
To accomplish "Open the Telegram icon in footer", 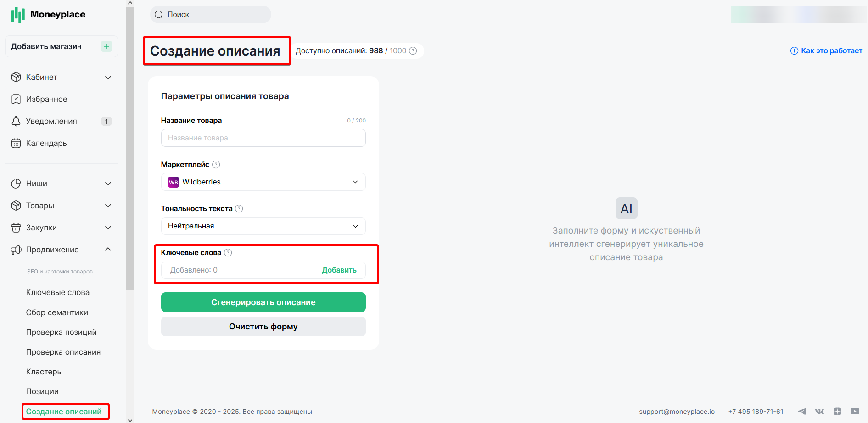I will tap(802, 412).
